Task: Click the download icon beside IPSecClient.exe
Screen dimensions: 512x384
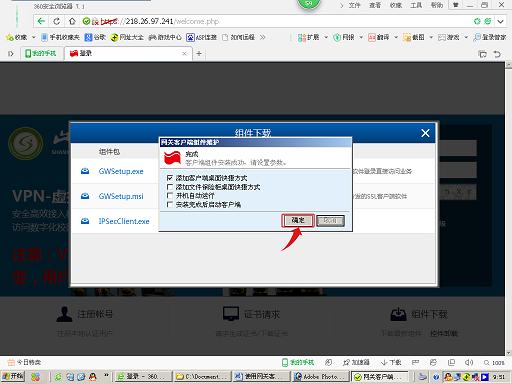Action: coord(85,221)
